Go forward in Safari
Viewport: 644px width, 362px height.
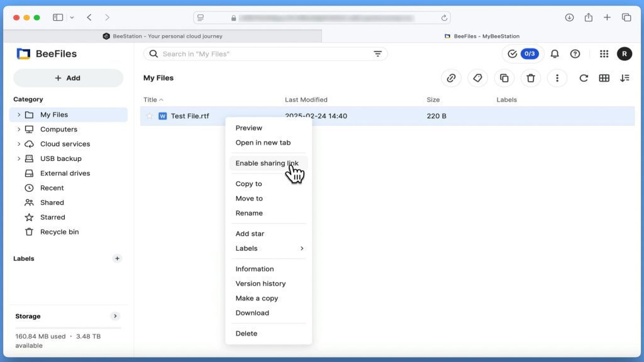[107, 17]
